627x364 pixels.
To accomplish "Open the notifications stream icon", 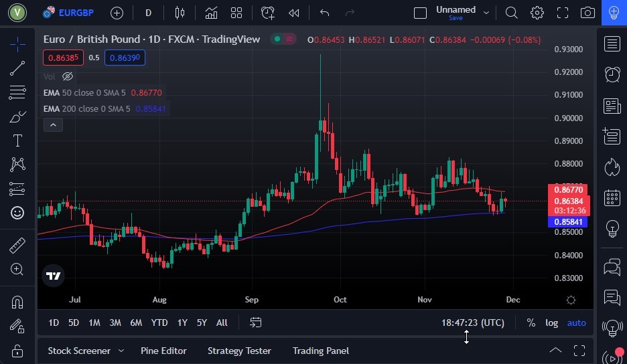I will 613,355.
